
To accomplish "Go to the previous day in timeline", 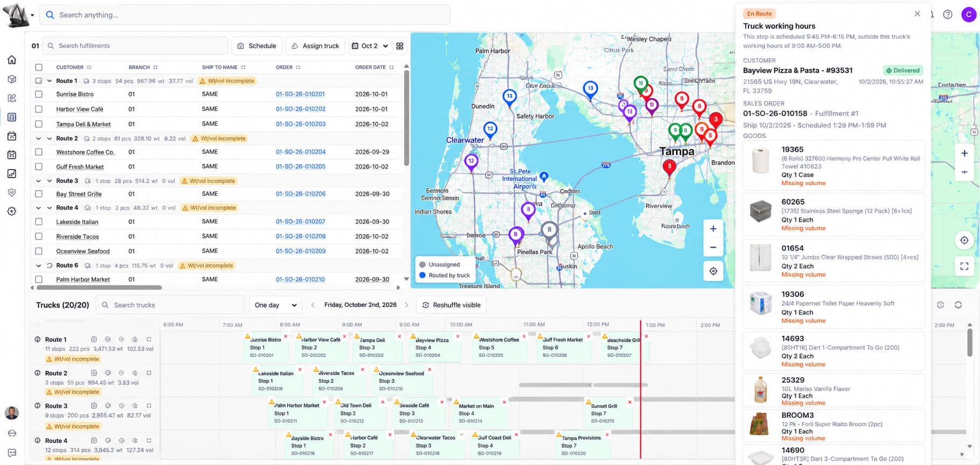I will point(313,305).
